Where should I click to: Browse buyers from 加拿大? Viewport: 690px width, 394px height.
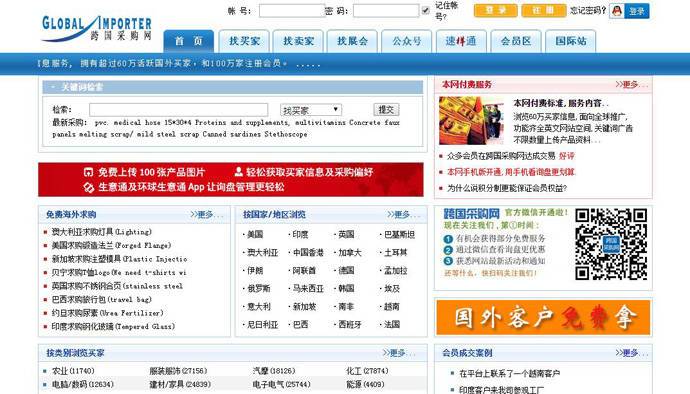point(350,253)
